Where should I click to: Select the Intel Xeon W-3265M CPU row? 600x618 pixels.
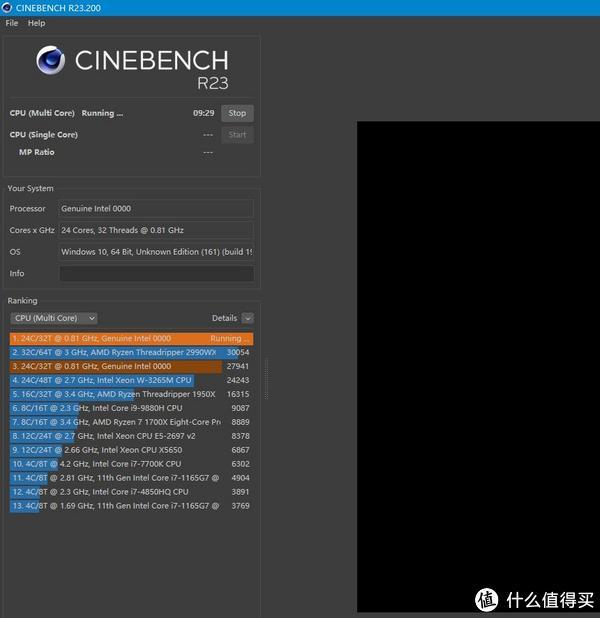pos(132,380)
